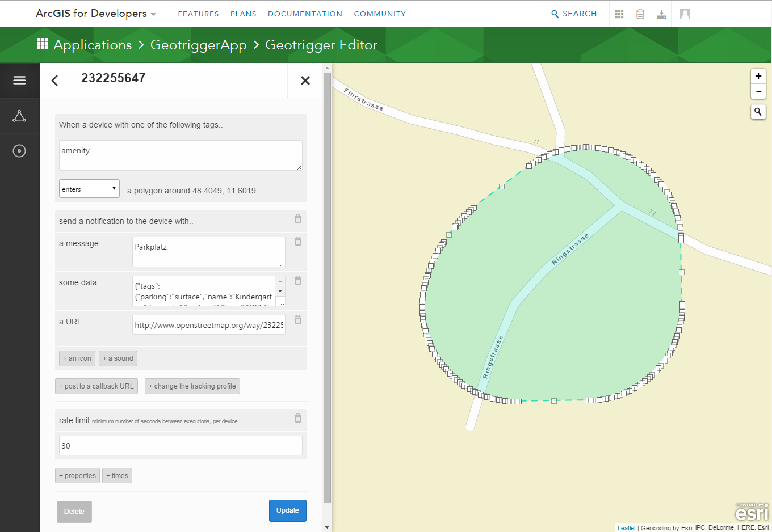772x532 pixels.
Task: Remove the message field with trash icon
Action: click(x=298, y=241)
